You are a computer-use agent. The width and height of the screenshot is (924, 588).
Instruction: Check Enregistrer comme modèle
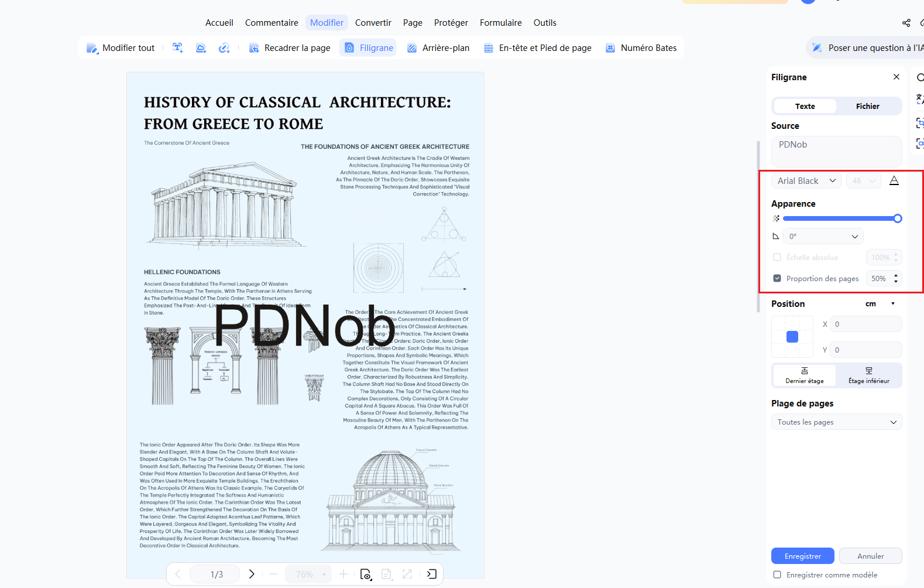pos(777,575)
